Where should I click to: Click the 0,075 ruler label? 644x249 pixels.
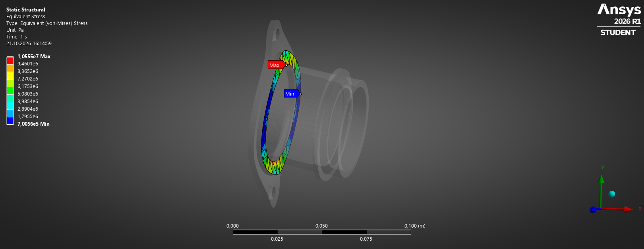pos(366,239)
